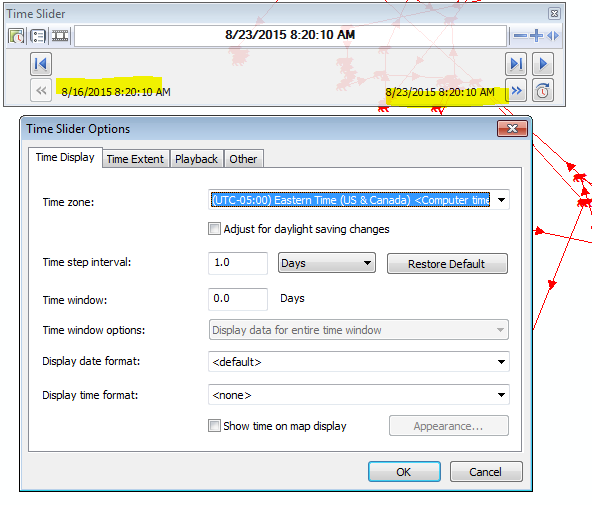The image size is (592, 505).
Task: Select the Time Display tab
Action: pyautogui.click(x=65, y=157)
